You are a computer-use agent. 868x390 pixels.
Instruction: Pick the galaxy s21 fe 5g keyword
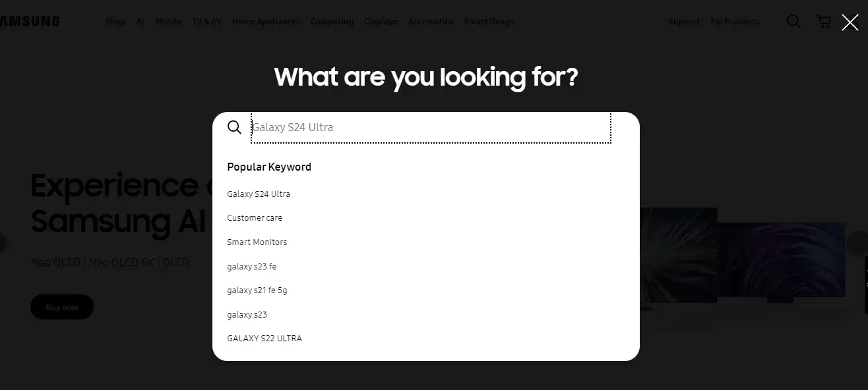[257, 290]
